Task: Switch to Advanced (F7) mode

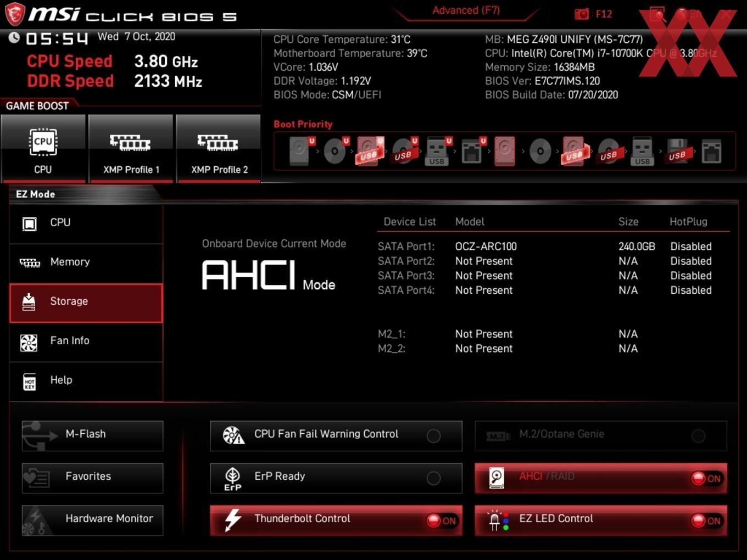Action: [466, 10]
